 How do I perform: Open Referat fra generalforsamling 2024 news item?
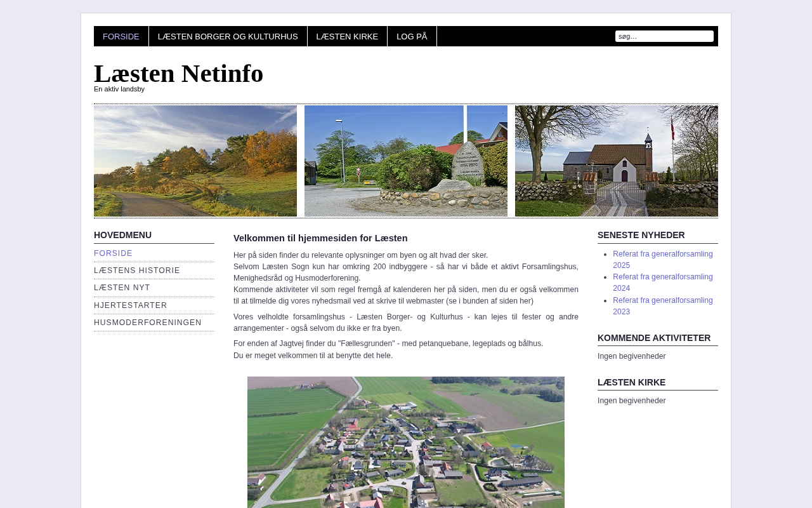(x=662, y=283)
